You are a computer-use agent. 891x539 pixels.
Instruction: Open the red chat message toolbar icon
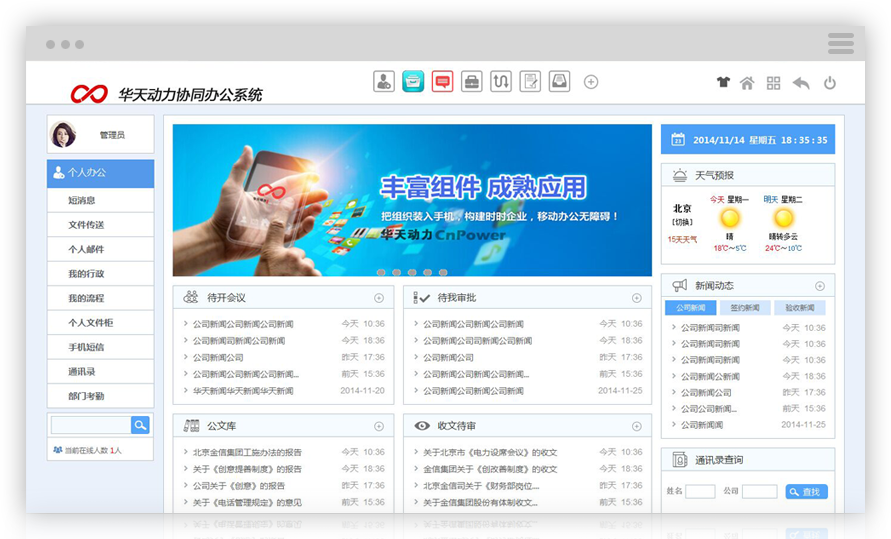pyautogui.click(x=442, y=82)
